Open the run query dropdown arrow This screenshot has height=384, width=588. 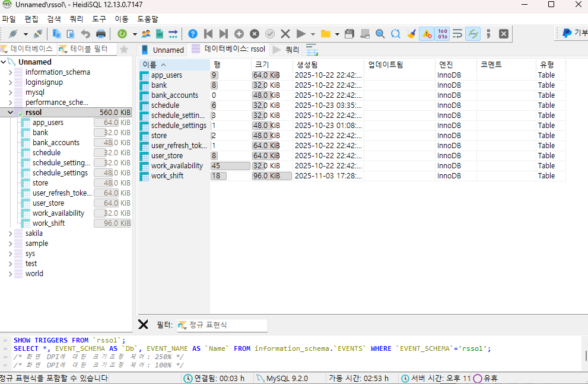coord(313,34)
